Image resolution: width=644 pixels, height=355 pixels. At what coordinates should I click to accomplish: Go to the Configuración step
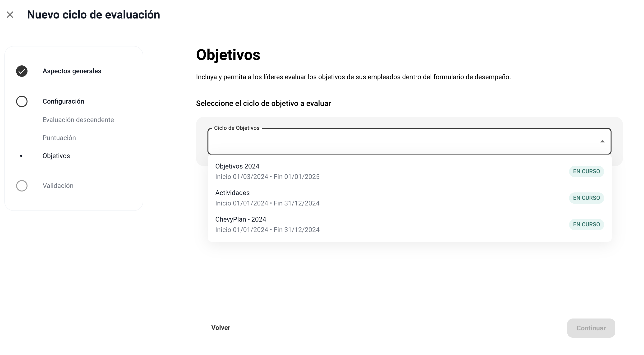click(x=63, y=101)
